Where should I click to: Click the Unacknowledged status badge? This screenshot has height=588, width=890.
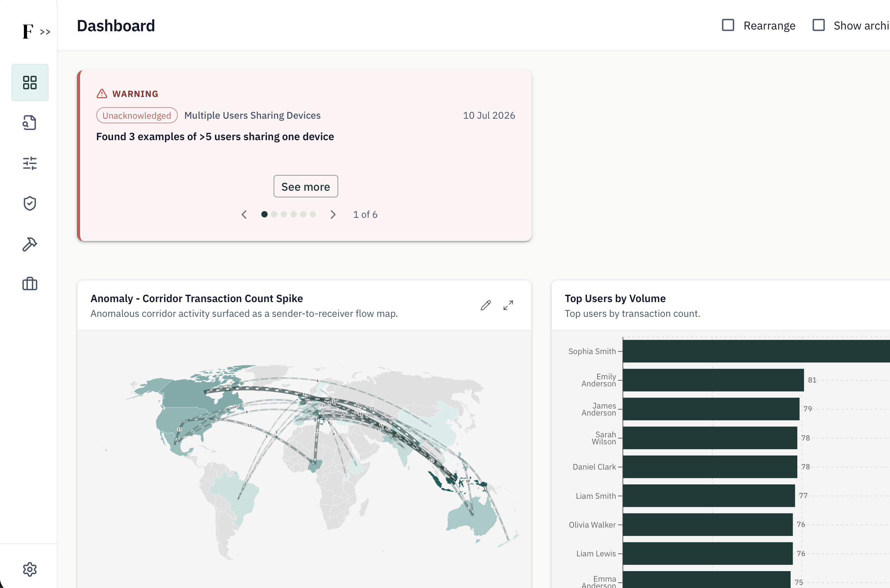tap(137, 116)
